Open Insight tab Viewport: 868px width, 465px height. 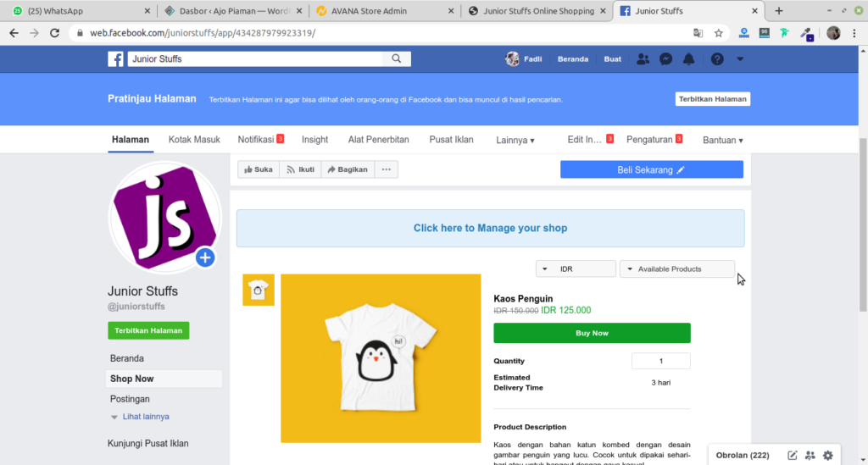[315, 140]
